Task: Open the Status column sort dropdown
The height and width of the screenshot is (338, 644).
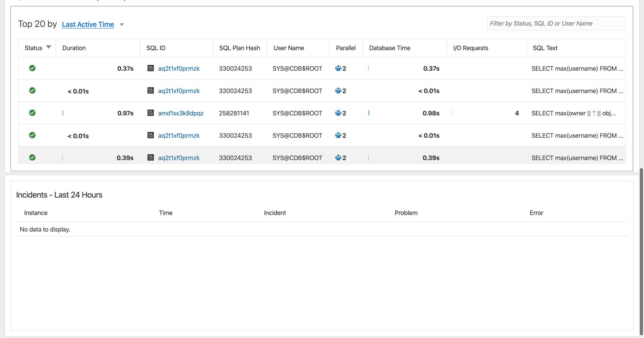Action: coord(48,47)
